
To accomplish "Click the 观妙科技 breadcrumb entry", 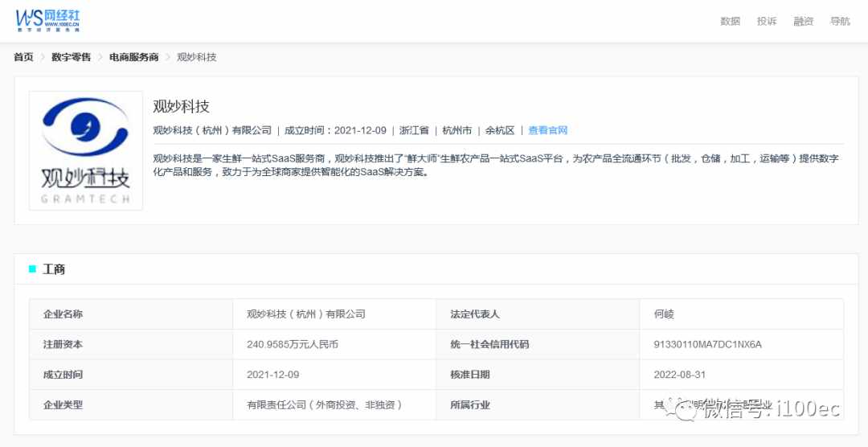I will [197, 57].
